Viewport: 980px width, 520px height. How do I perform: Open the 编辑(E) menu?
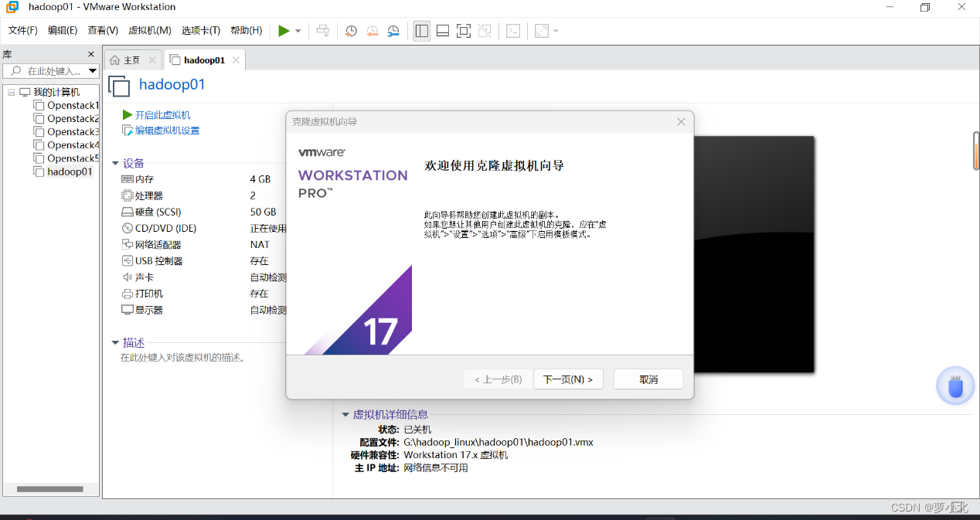click(x=63, y=31)
